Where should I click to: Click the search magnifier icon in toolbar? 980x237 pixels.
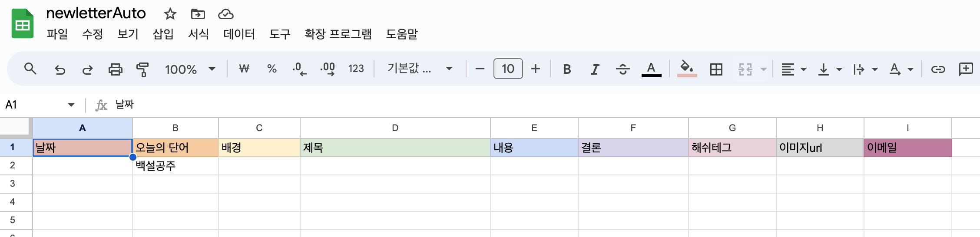(x=30, y=69)
